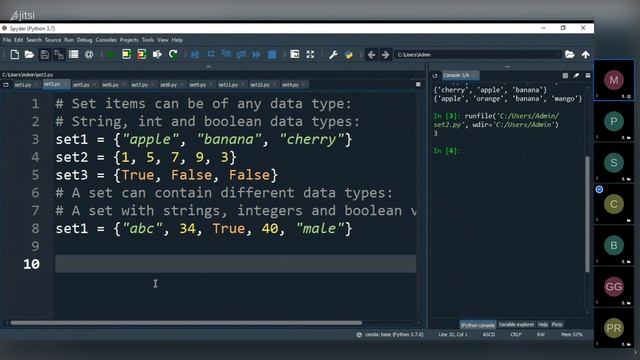Go back with the left arrow
This screenshot has height=360, width=640.
[371, 54]
